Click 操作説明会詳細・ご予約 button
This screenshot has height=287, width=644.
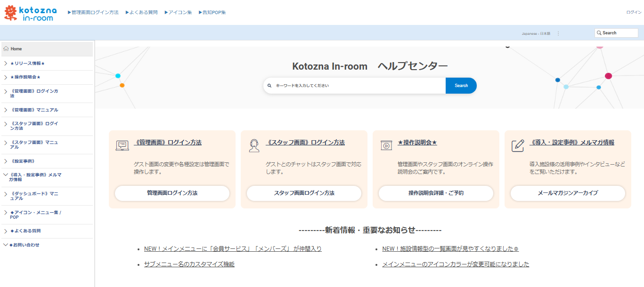point(436,193)
